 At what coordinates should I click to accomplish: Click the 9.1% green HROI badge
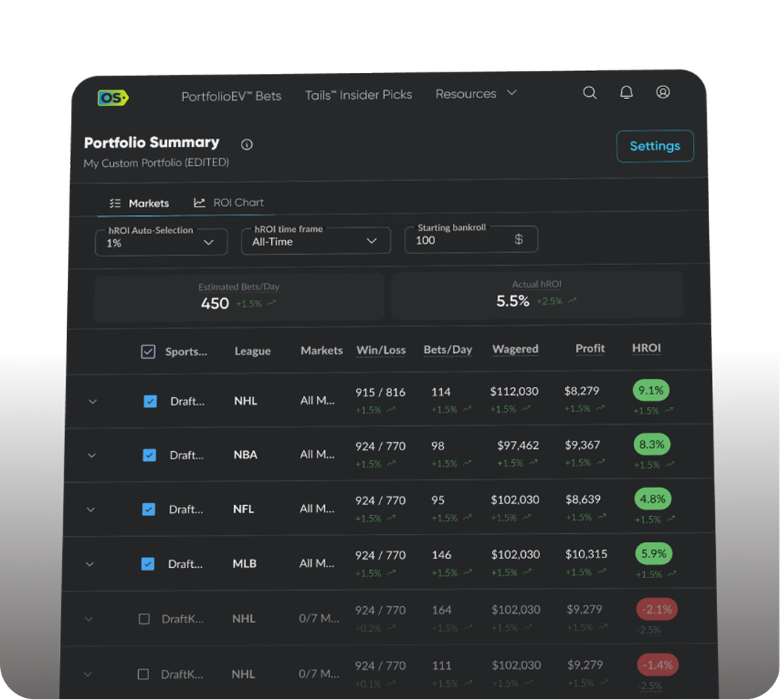(x=651, y=391)
